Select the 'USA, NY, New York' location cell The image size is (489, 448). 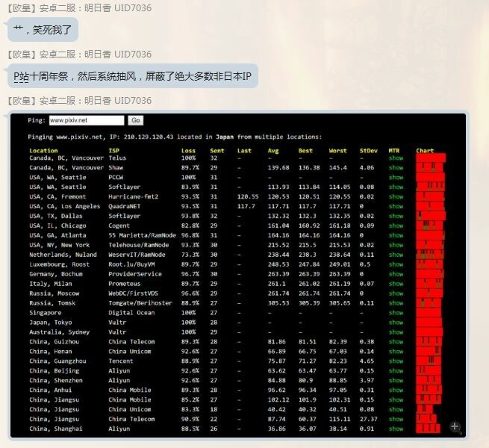pos(59,245)
